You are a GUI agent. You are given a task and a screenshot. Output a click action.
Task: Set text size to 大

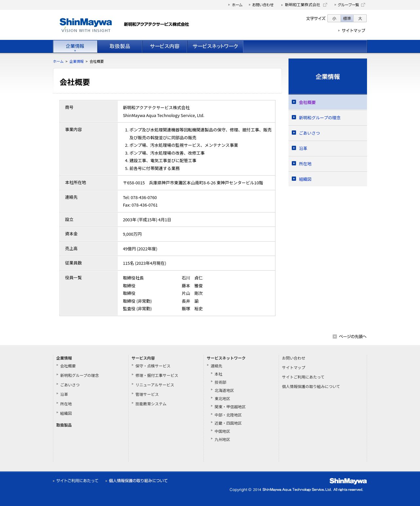click(360, 18)
